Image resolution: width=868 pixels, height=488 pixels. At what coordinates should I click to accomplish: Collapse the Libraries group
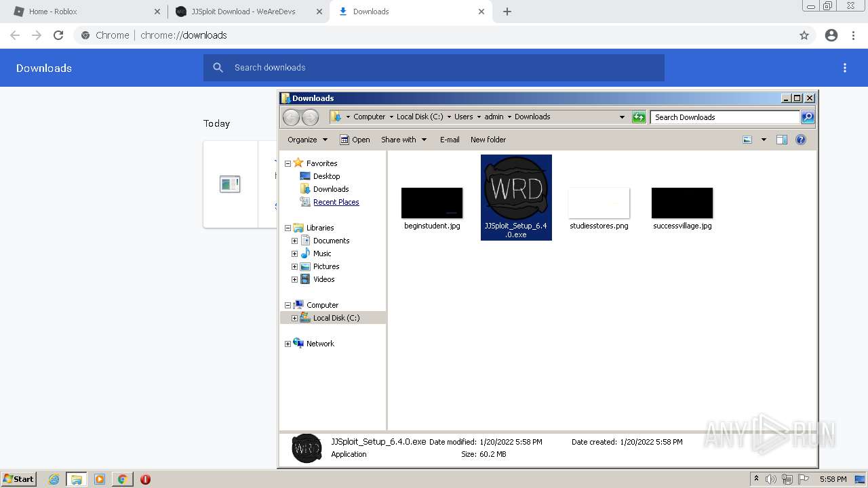pyautogui.click(x=288, y=228)
